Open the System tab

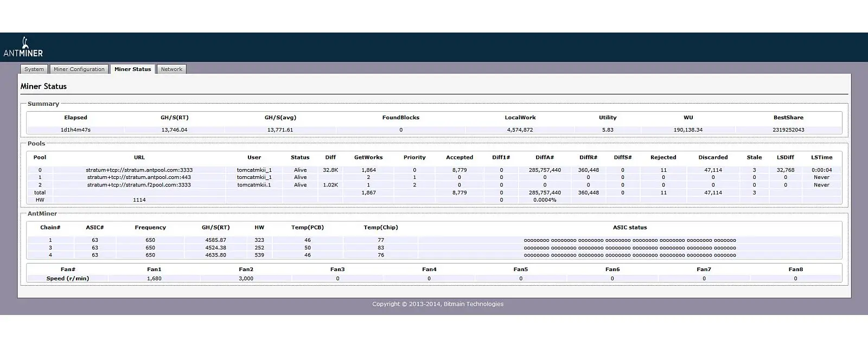(x=34, y=69)
